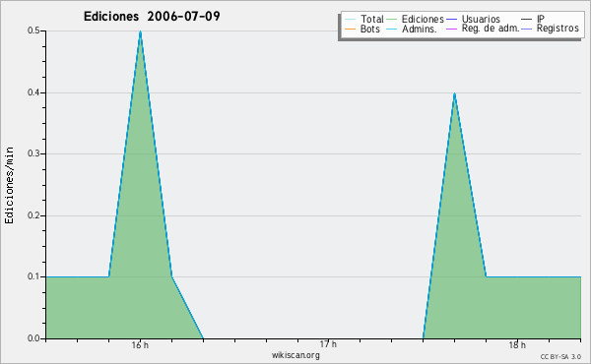591x364 pixels.
Task: Click the 0.0 y-axis value
Action: point(33,338)
